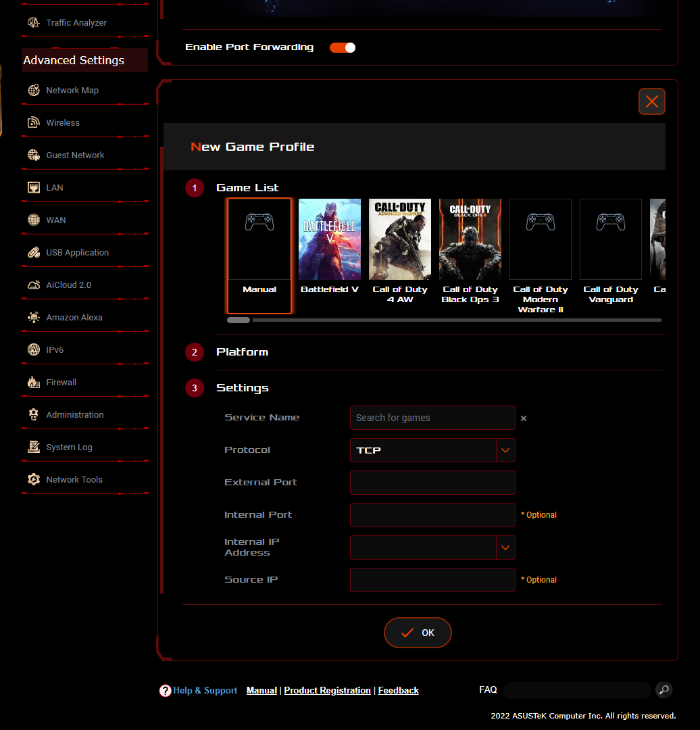Clear the Service Name field with the x icon
This screenshot has width=700, height=730.
coord(524,418)
